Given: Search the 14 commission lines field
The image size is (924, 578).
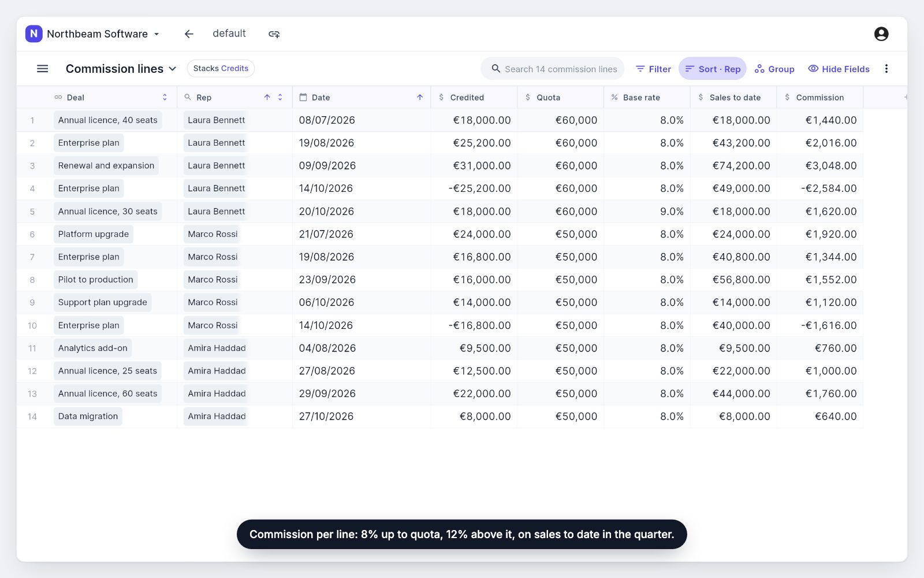Looking at the screenshot, I should pyautogui.click(x=553, y=69).
